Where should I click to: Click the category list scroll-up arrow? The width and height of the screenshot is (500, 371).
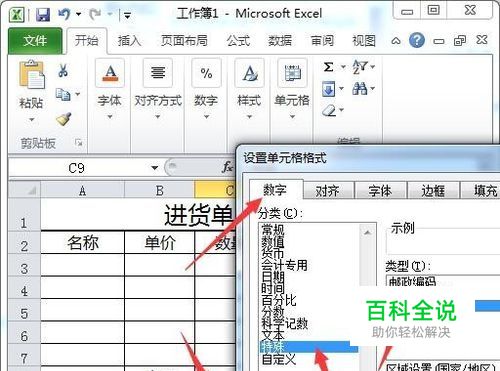tap(367, 232)
